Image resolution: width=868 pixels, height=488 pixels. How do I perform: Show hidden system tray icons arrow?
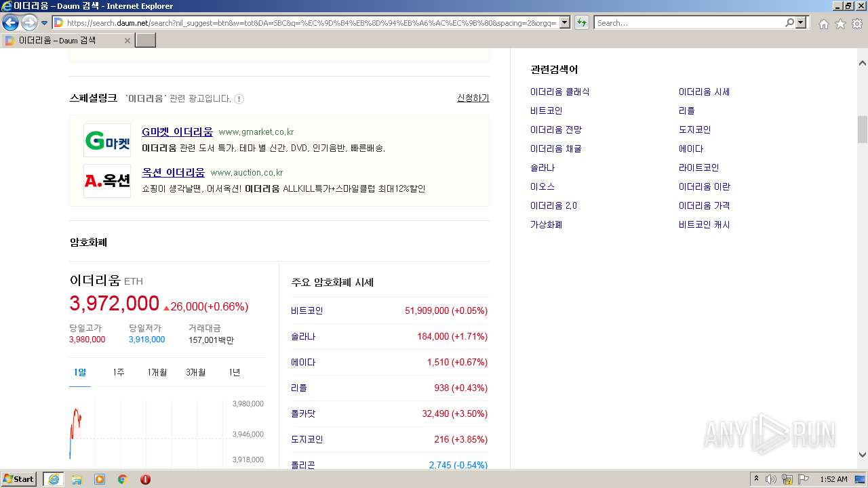756,479
